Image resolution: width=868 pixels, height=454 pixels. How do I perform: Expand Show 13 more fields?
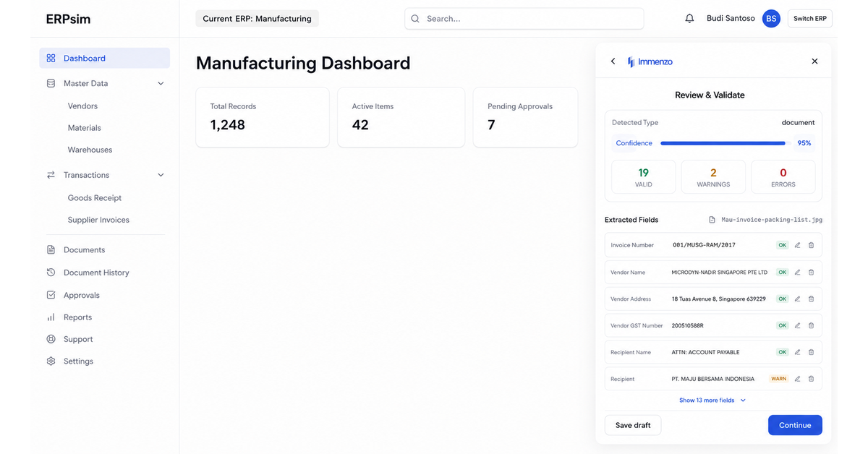pyautogui.click(x=712, y=400)
